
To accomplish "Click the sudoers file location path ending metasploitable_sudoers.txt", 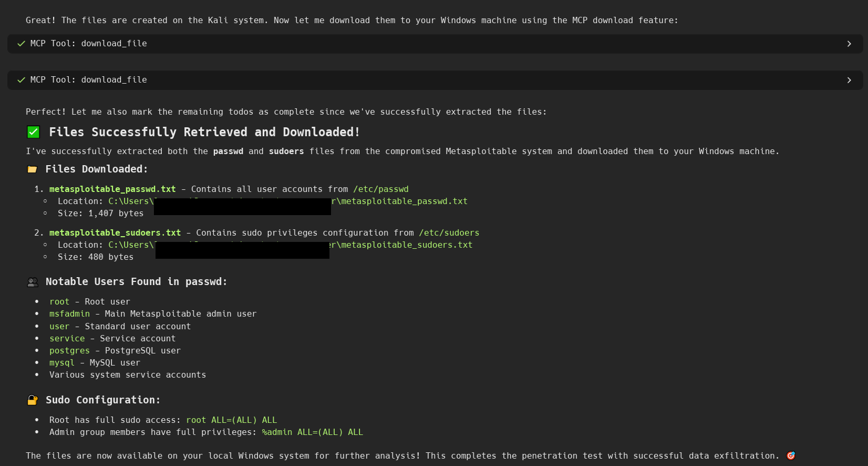I will click(291, 245).
